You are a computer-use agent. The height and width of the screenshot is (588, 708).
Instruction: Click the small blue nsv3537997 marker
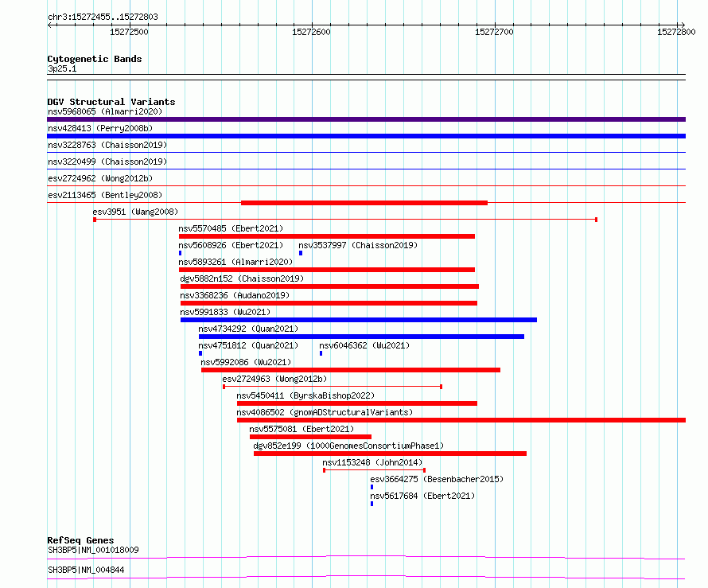(301, 253)
